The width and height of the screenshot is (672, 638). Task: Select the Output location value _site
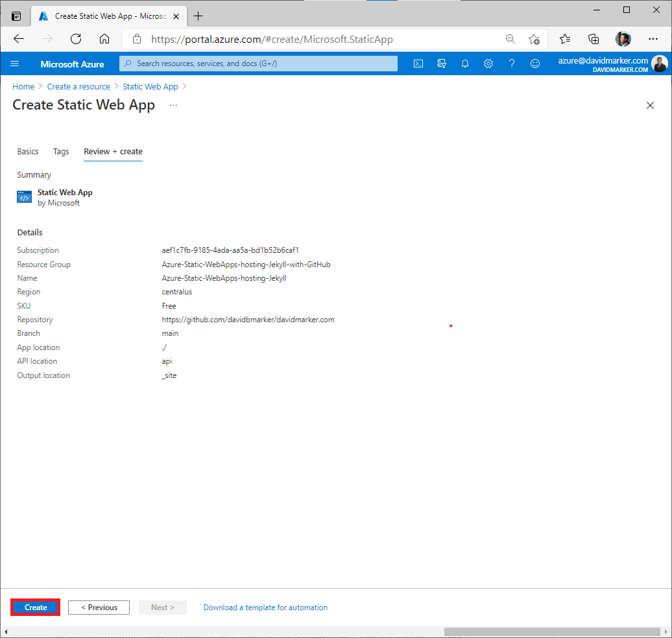[169, 375]
